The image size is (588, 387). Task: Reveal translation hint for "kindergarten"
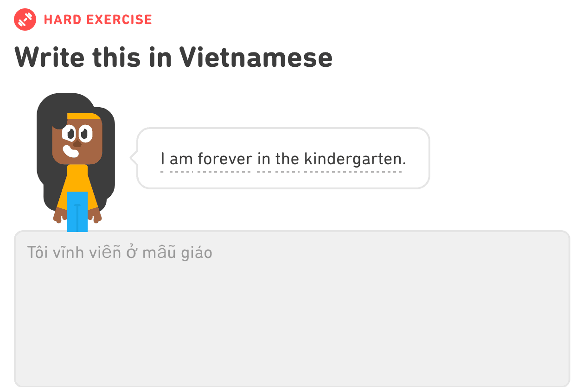coord(352,159)
